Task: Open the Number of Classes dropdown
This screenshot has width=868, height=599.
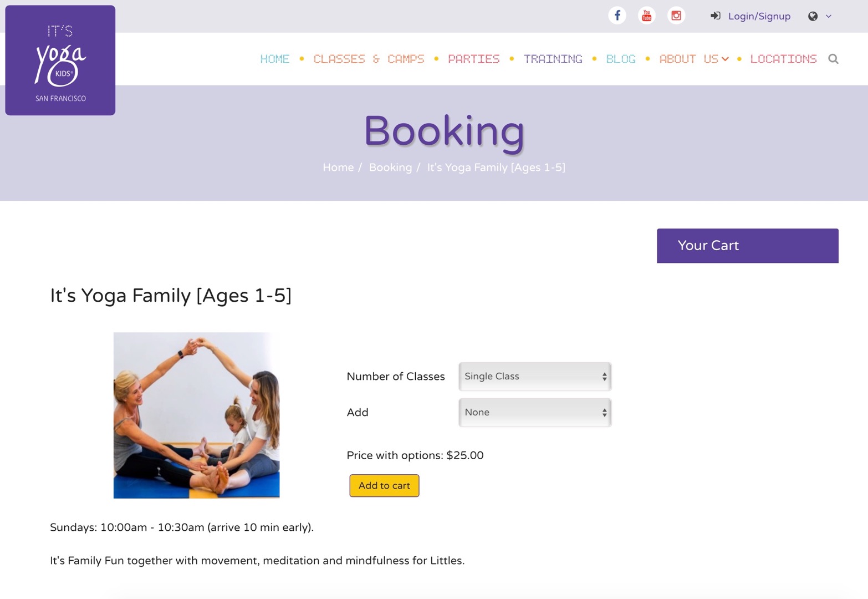Action: (x=535, y=377)
